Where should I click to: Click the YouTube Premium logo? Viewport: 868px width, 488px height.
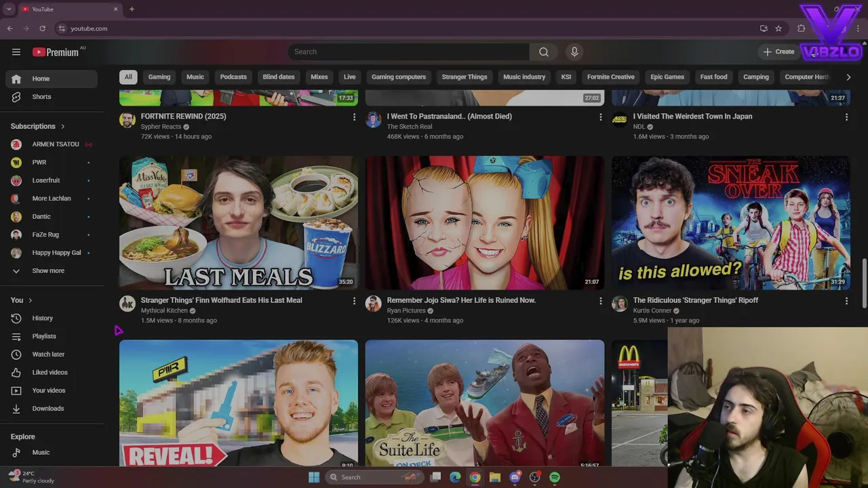pyautogui.click(x=56, y=52)
